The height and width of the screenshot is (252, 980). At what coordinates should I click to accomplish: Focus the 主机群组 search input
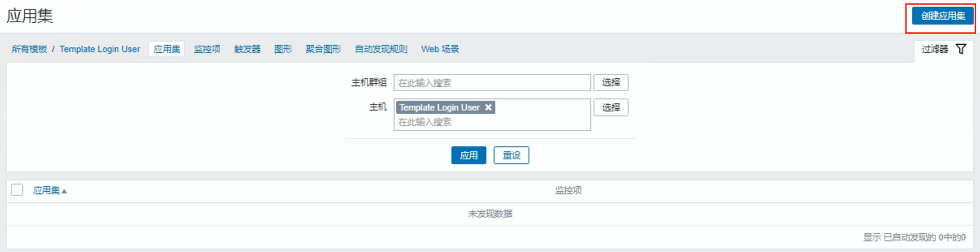[x=492, y=83]
